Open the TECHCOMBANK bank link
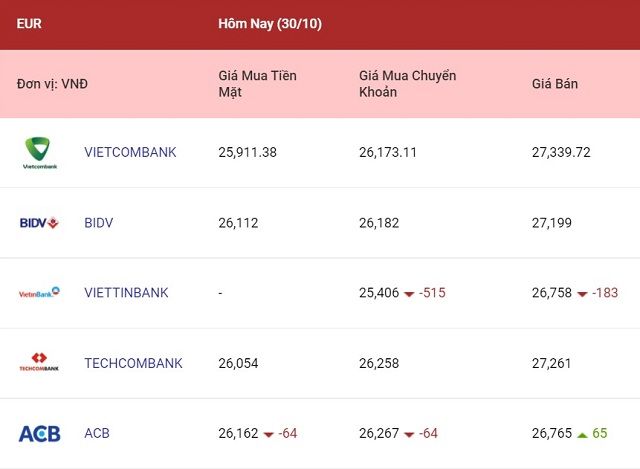This screenshot has width=640, height=469. click(x=133, y=363)
